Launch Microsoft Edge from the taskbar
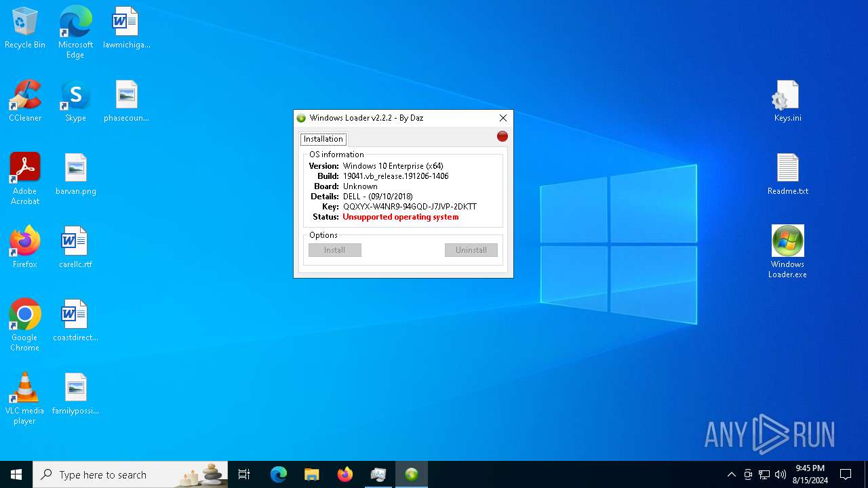868x488 pixels. [279, 474]
